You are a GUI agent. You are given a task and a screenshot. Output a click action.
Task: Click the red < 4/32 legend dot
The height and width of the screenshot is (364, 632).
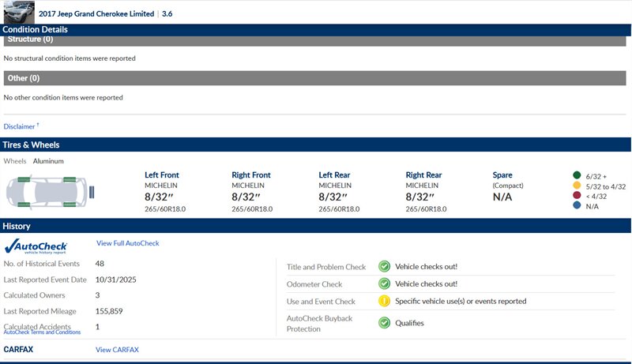(x=577, y=196)
